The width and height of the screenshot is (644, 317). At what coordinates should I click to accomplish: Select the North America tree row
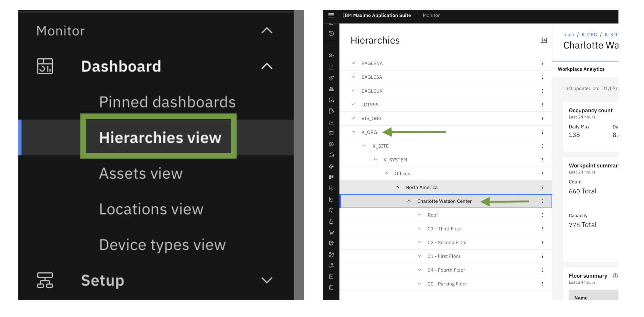click(445, 187)
